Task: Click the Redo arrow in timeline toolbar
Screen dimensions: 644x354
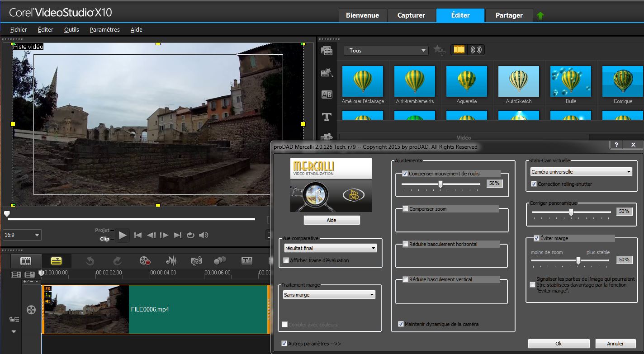Action: click(x=117, y=261)
